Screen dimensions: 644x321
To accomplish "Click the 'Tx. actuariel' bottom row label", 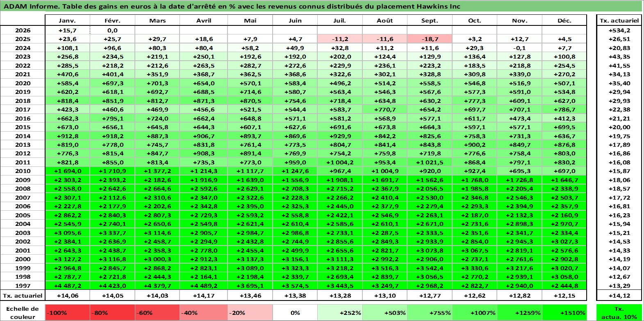I will [23, 296].
